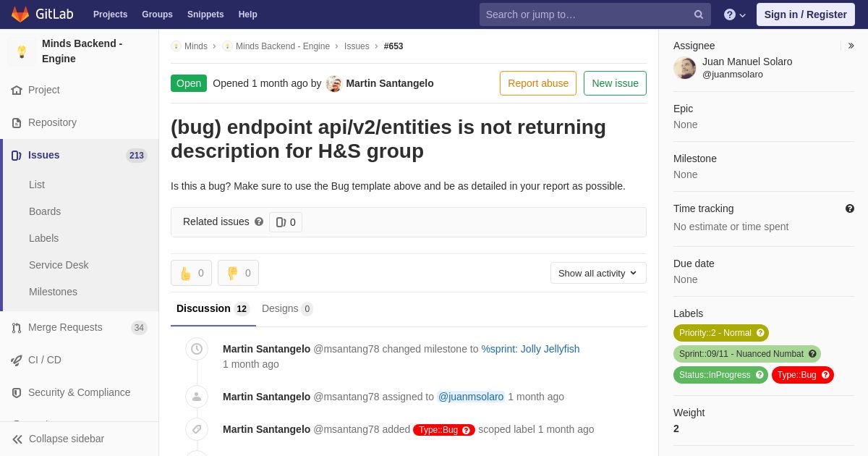Click Minds breadcrumb link

click(x=196, y=46)
